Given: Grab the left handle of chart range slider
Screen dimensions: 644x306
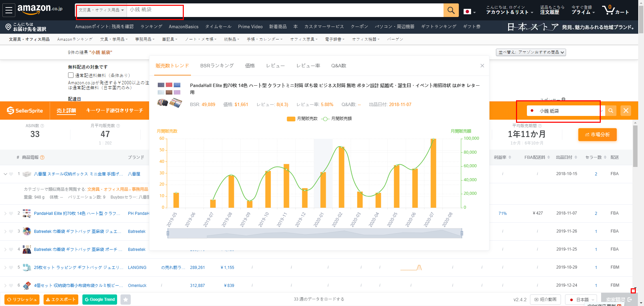Looking at the screenshot, I should [168, 233].
